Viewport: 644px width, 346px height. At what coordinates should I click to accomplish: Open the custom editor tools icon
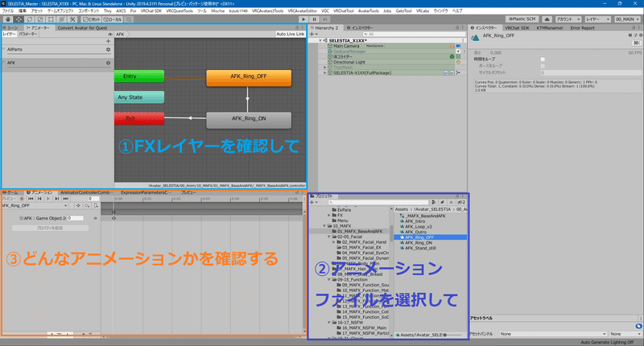(72, 19)
